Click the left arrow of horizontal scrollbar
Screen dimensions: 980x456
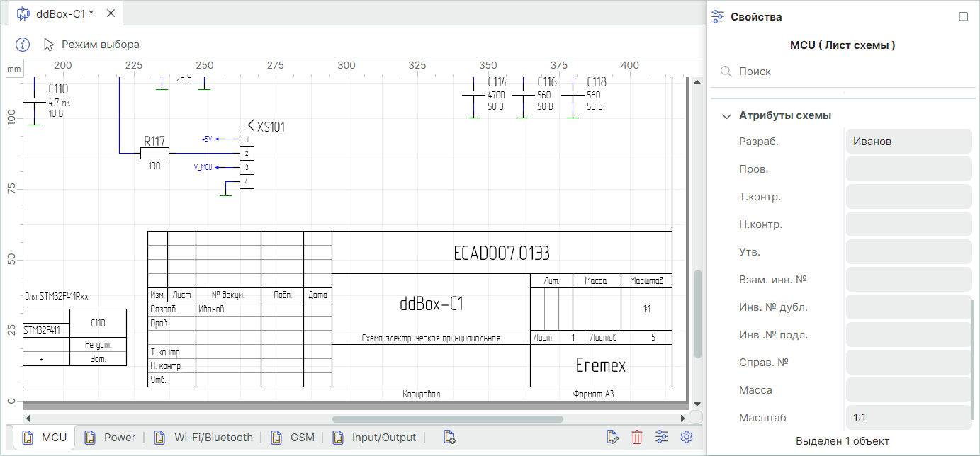coord(28,418)
